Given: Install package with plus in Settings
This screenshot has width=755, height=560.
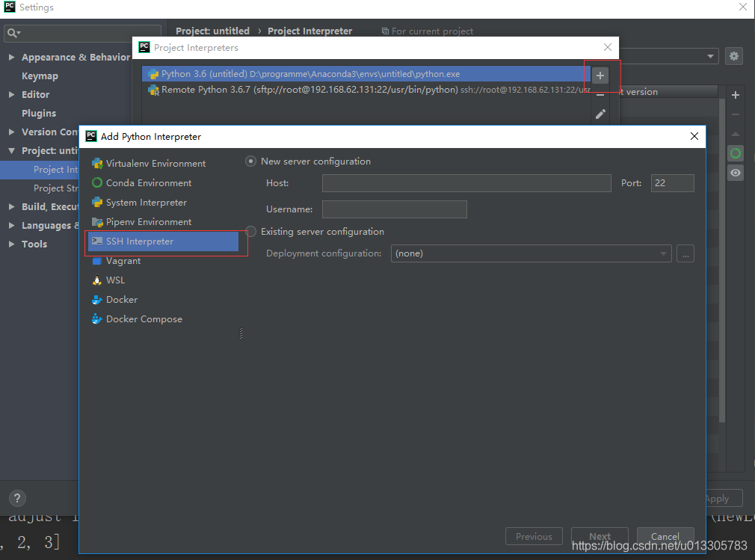Looking at the screenshot, I should click(736, 95).
